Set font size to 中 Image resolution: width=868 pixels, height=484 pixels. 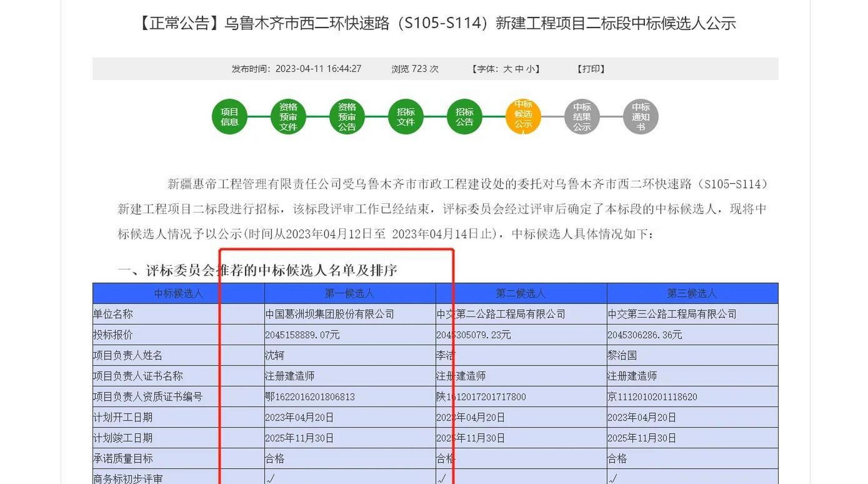coord(519,69)
